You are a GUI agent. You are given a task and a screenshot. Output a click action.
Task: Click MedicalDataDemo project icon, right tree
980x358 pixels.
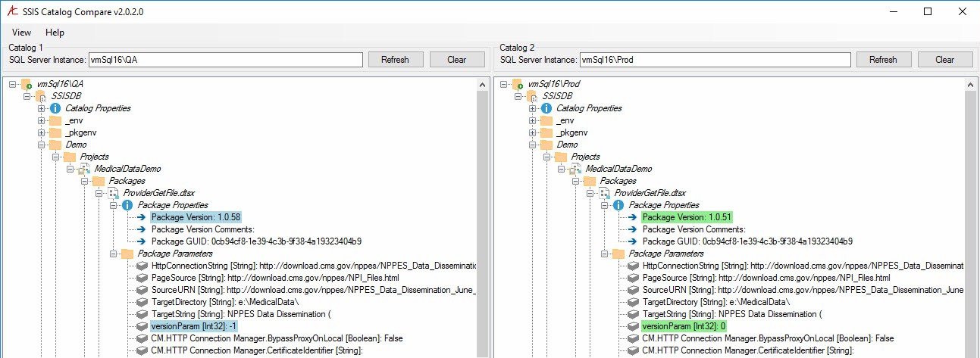[x=576, y=169]
